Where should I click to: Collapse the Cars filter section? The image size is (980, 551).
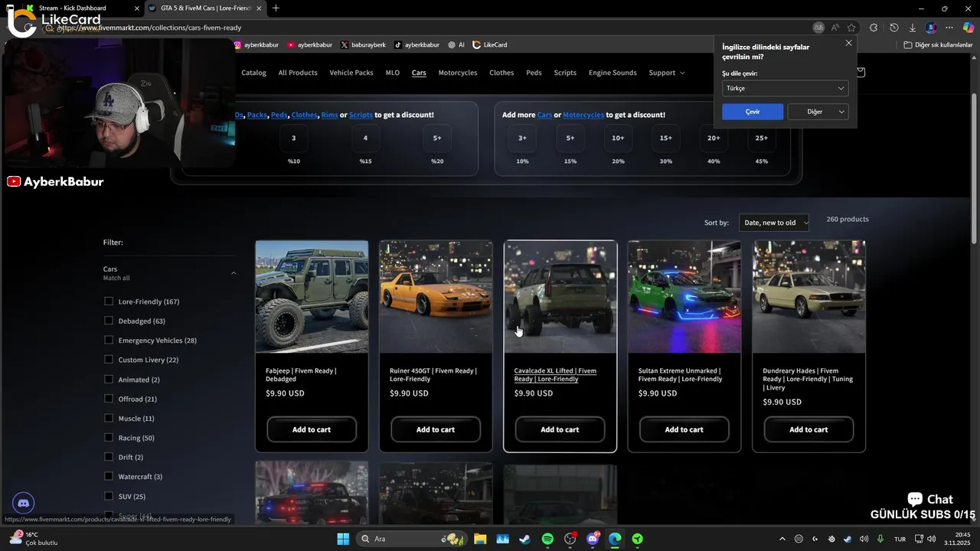click(x=234, y=273)
